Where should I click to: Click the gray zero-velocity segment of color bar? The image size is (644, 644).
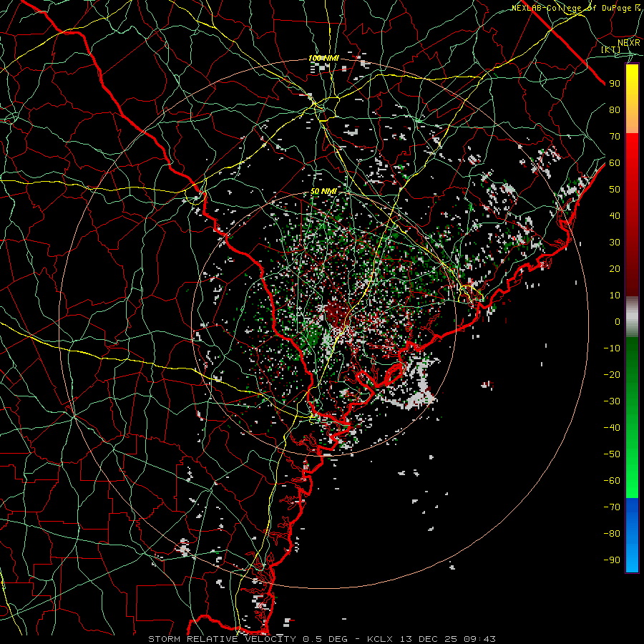[632, 316]
